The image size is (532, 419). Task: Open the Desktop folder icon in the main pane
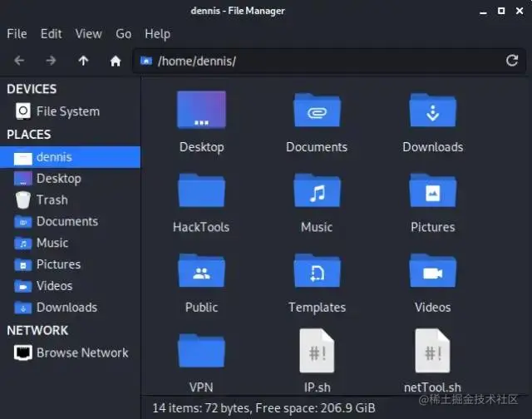tap(201, 109)
